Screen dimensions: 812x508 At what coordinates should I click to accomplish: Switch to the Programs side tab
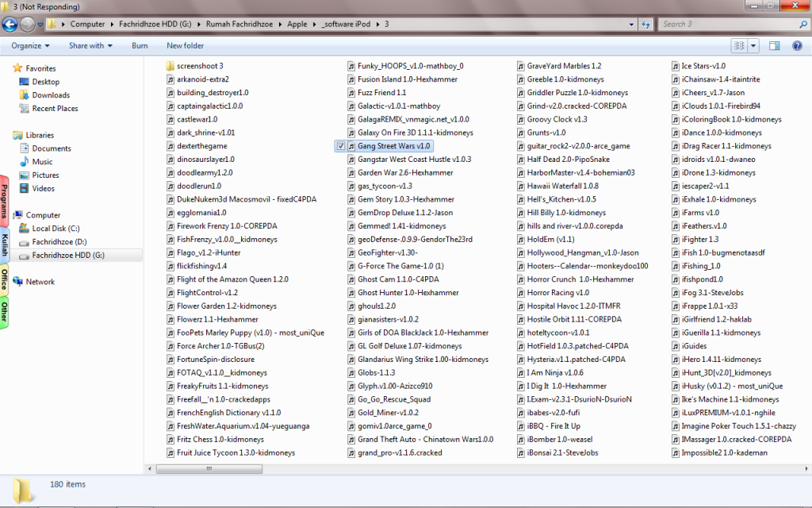4,201
